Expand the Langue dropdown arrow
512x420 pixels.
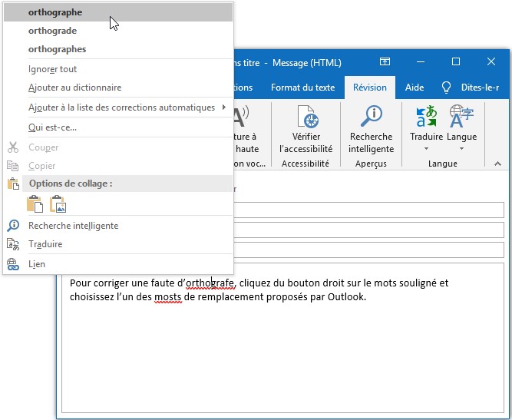click(461, 149)
